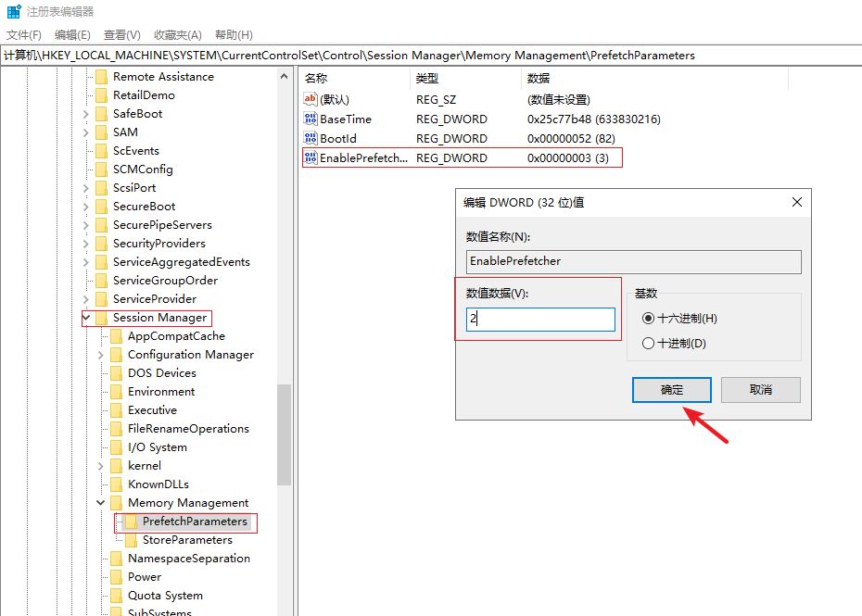This screenshot has width=862, height=616.
Task: Select the Quota System tree item
Action: pyautogui.click(x=165, y=596)
